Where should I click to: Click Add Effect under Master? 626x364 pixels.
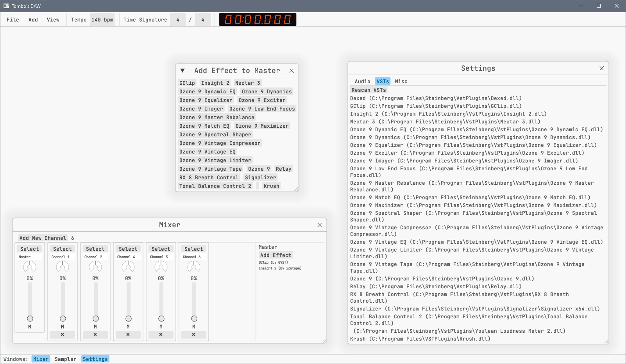click(x=276, y=255)
